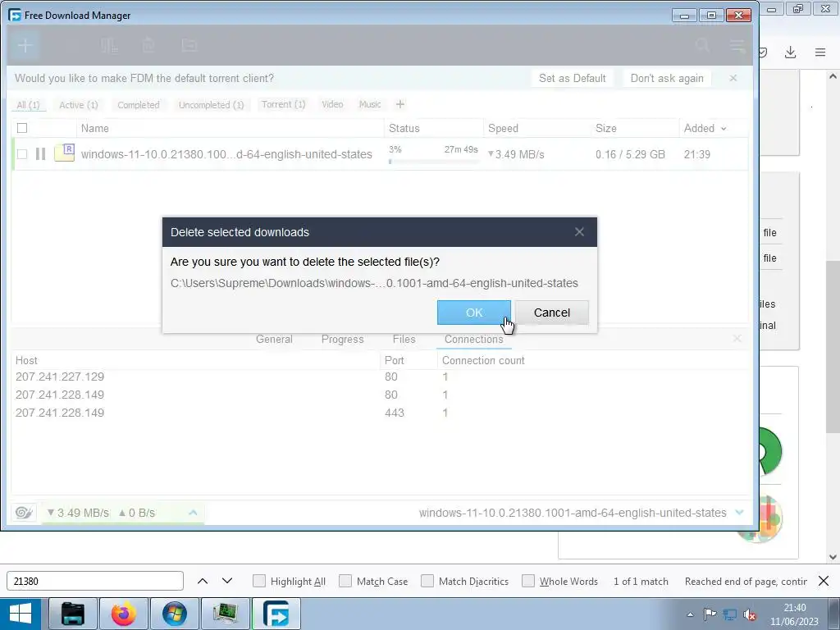
Task: Dismiss the default torrent client banner
Action: coord(733,78)
